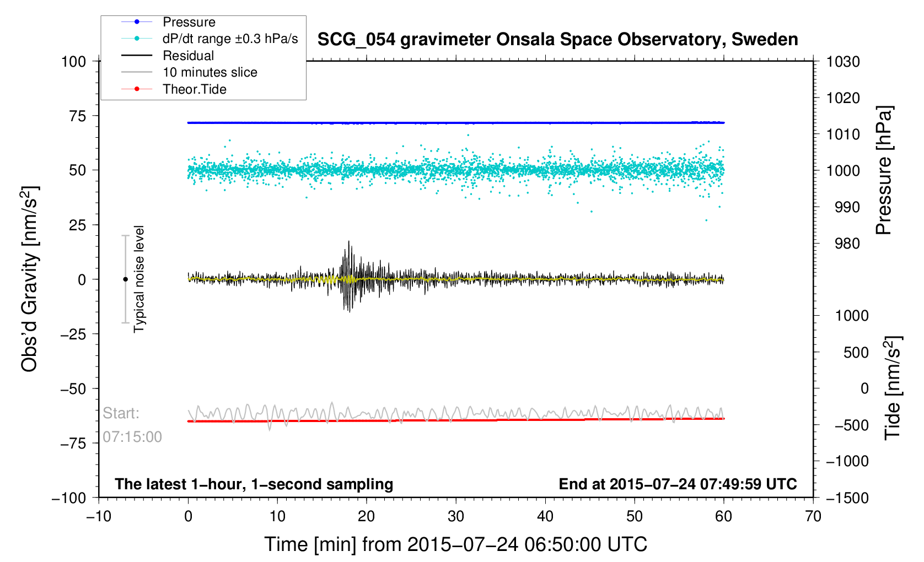Click the SCG_054 gravimeter plot title
The width and height of the screenshot is (924, 562).
[x=557, y=40]
